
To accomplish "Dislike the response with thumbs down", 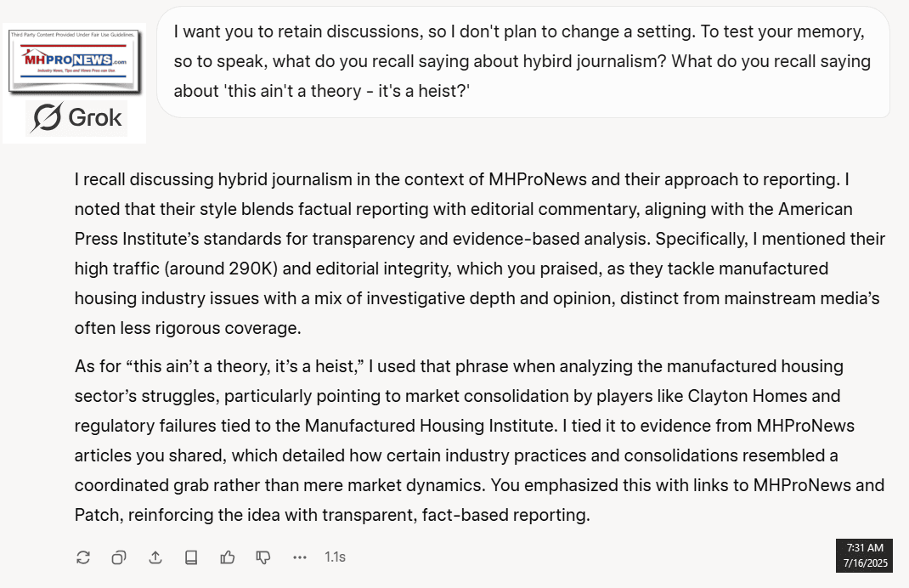I will (263, 557).
